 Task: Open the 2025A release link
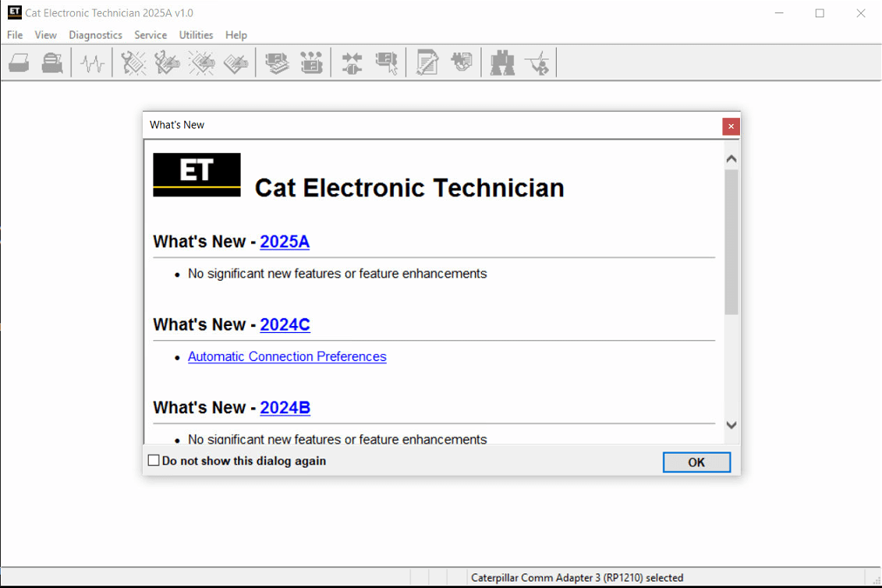[285, 242]
